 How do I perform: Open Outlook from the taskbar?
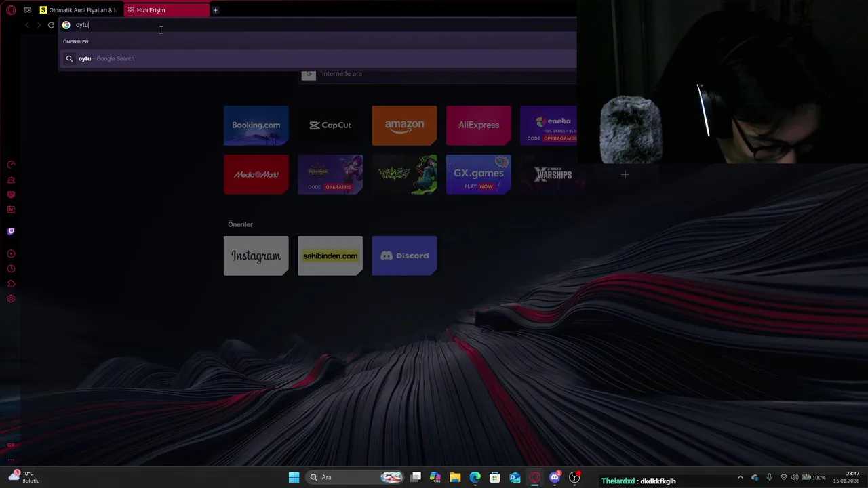coord(515,477)
